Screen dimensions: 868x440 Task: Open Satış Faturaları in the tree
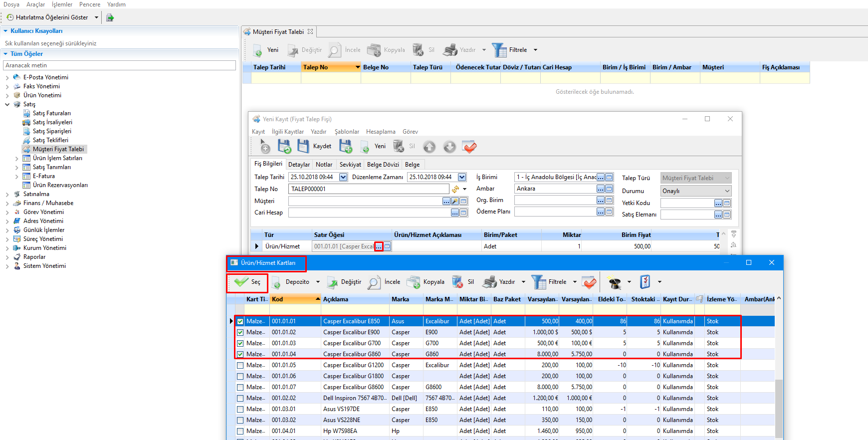[51, 113]
